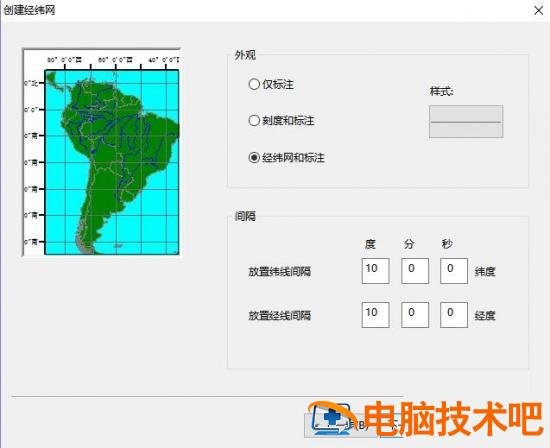The width and height of the screenshot is (550, 448).
Task: Click the 创建经纬网 window title
Action: click(29, 10)
